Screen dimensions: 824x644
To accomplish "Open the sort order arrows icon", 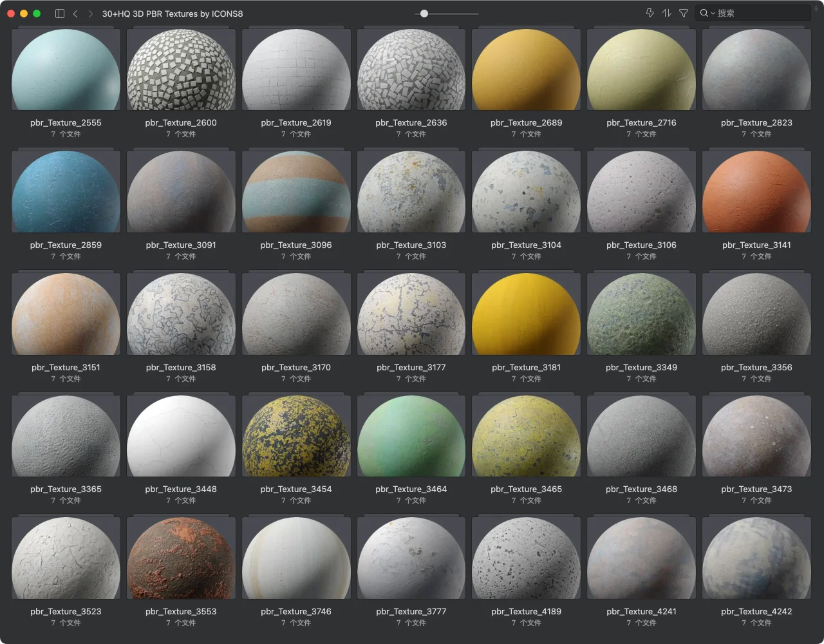I will pyautogui.click(x=667, y=13).
